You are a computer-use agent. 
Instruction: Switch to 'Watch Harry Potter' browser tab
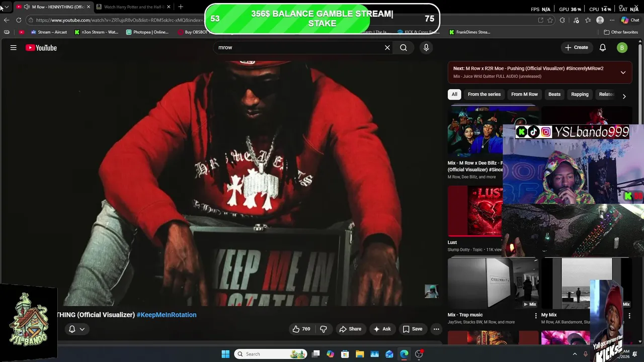pyautogui.click(x=133, y=7)
